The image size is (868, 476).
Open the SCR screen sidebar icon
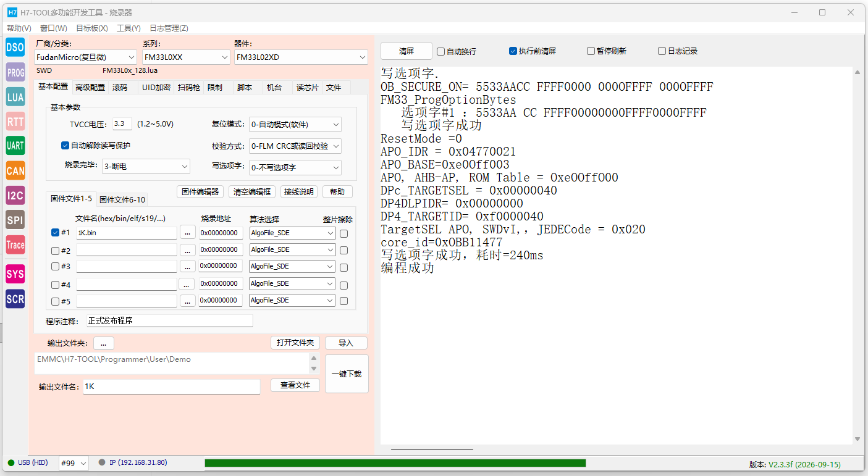15,299
